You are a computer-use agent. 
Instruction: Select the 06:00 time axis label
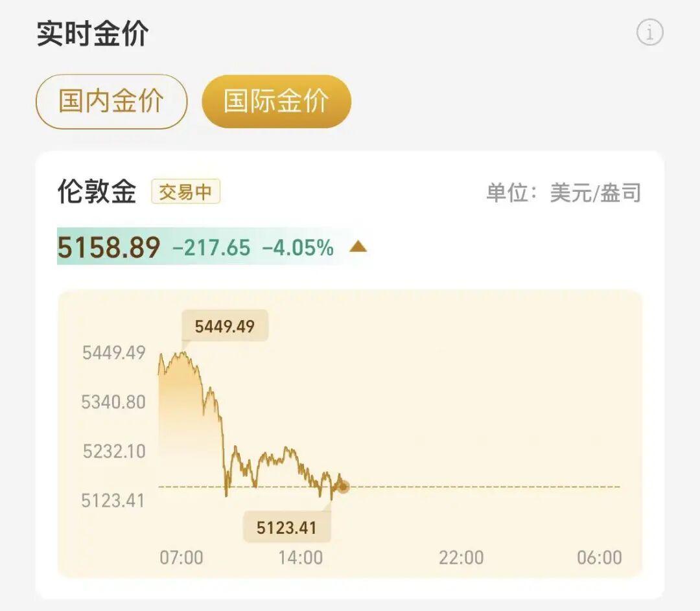(600, 557)
